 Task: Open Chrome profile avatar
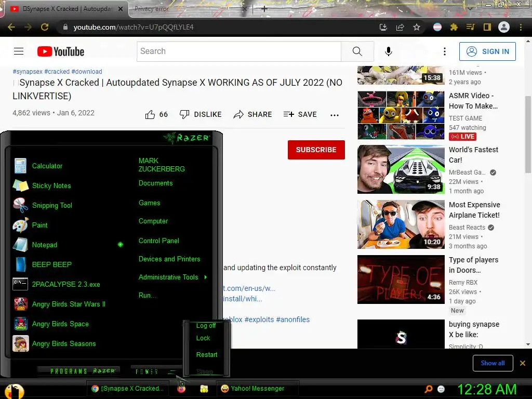click(504, 27)
